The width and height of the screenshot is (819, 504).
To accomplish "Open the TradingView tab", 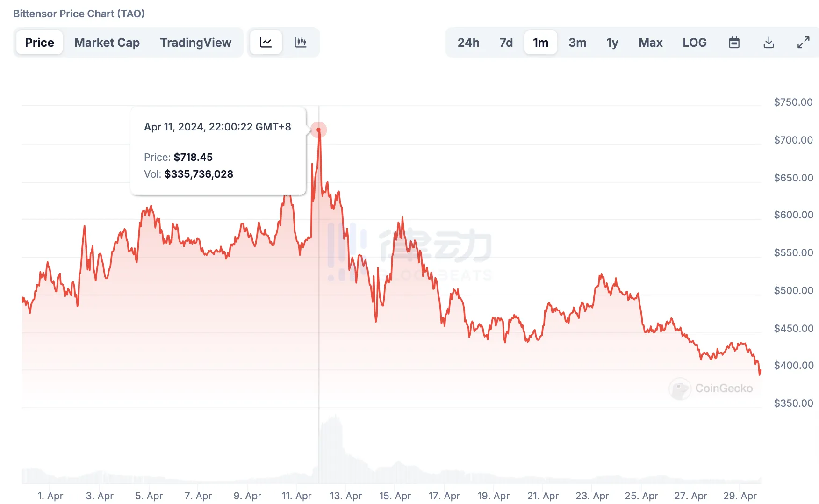I will click(195, 43).
